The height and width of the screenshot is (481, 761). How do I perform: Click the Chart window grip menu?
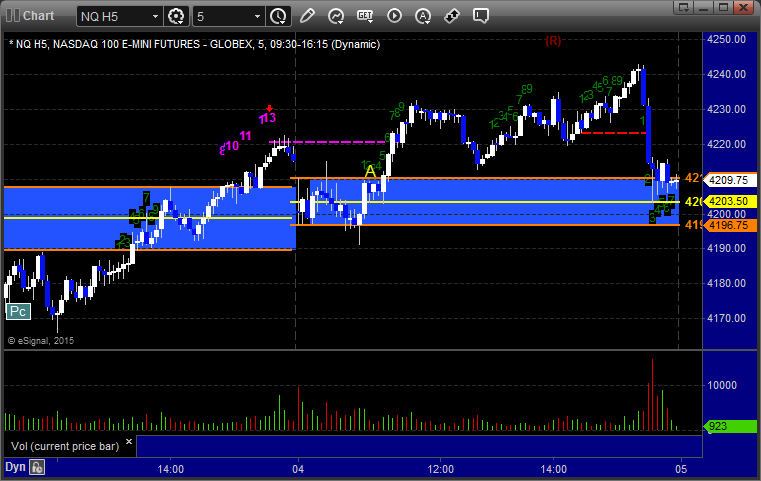click(x=13, y=16)
